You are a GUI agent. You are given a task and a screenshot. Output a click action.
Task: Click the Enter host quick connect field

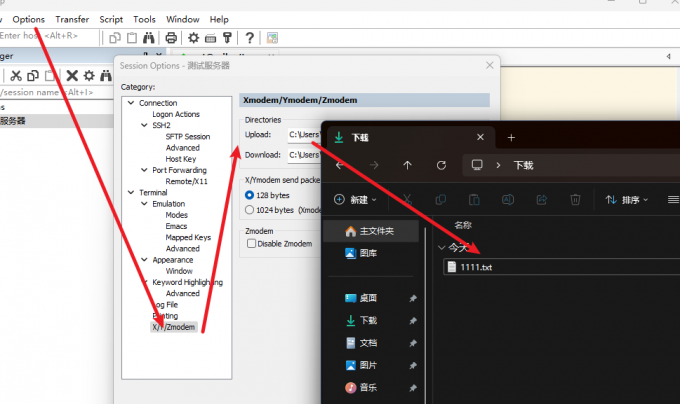point(49,36)
